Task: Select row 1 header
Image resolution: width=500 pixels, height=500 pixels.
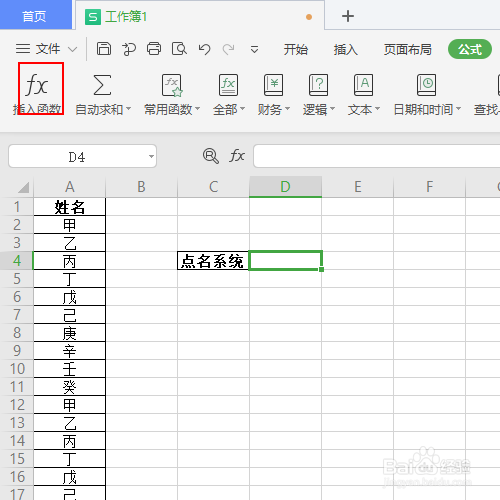Action: [17, 206]
